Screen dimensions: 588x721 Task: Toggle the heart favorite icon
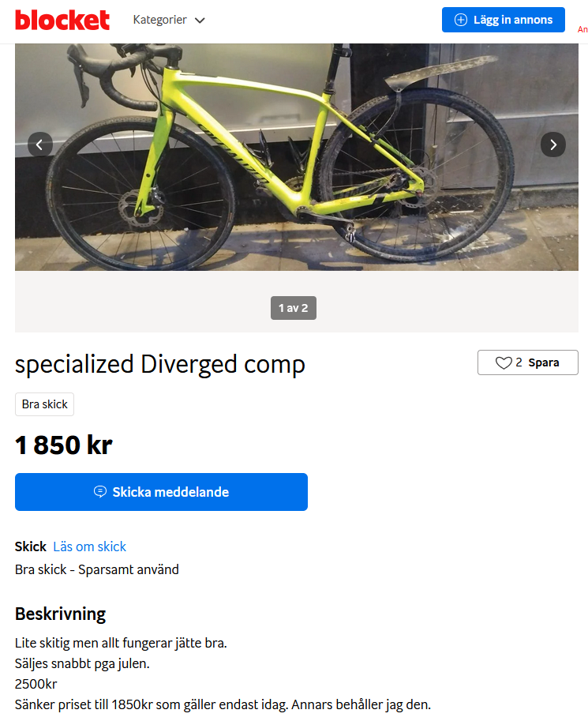[x=504, y=362]
